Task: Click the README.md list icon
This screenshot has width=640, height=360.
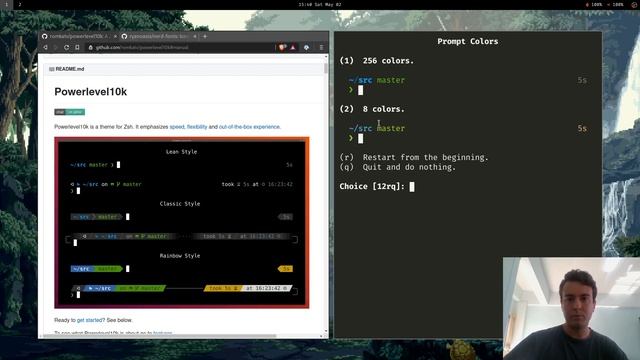Action: [51, 69]
